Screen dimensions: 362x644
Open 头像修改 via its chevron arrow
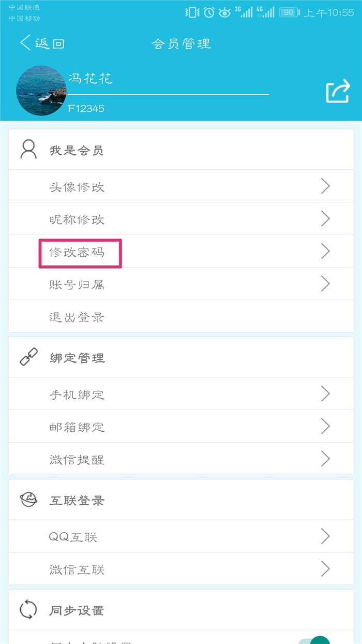click(325, 186)
